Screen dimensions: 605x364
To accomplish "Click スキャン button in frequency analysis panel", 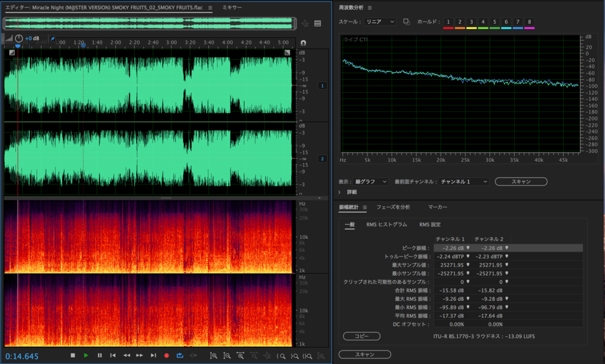I will pyautogui.click(x=521, y=181).
